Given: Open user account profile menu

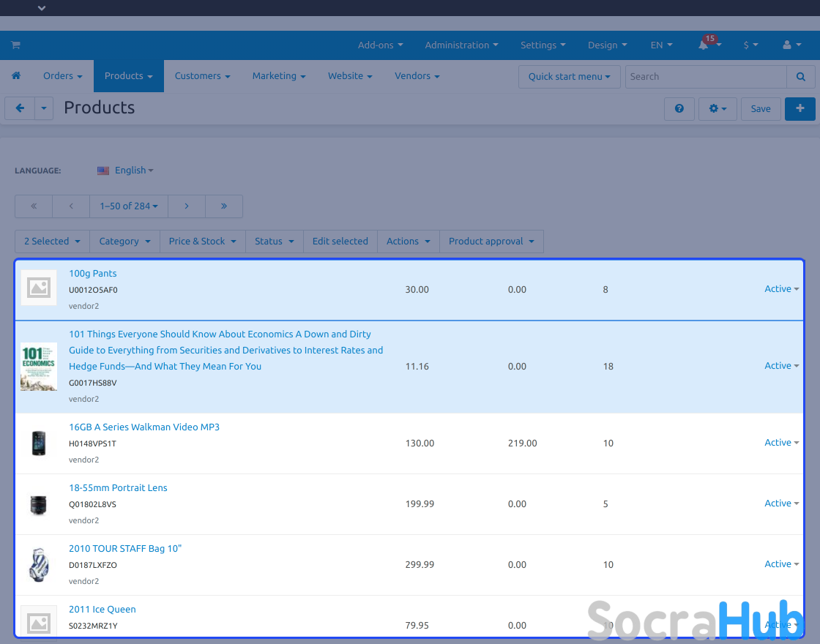Looking at the screenshot, I should click(x=791, y=45).
